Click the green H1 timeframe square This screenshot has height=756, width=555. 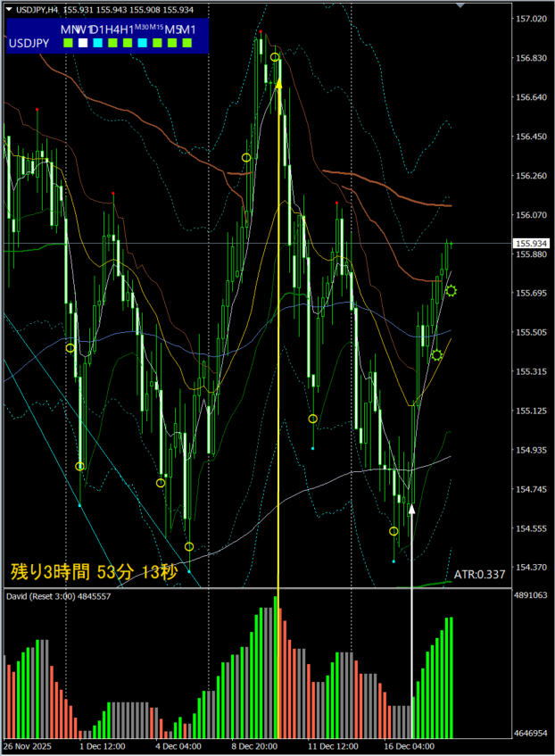tap(128, 44)
